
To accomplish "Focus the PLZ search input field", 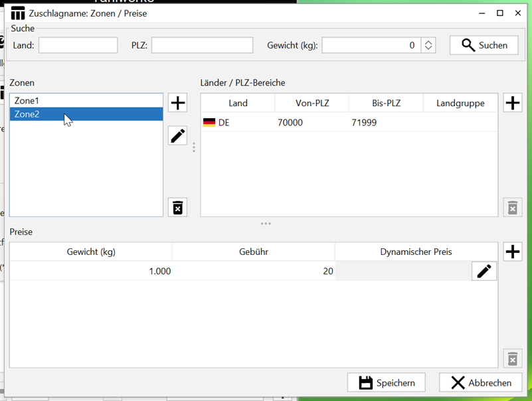I will click(202, 45).
